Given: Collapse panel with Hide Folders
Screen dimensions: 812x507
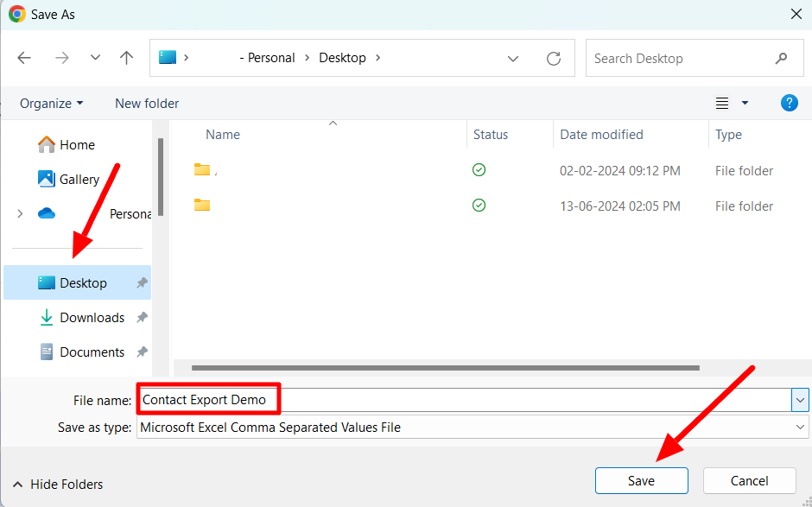Looking at the screenshot, I should pyautogui.click(x=58, y=485).
